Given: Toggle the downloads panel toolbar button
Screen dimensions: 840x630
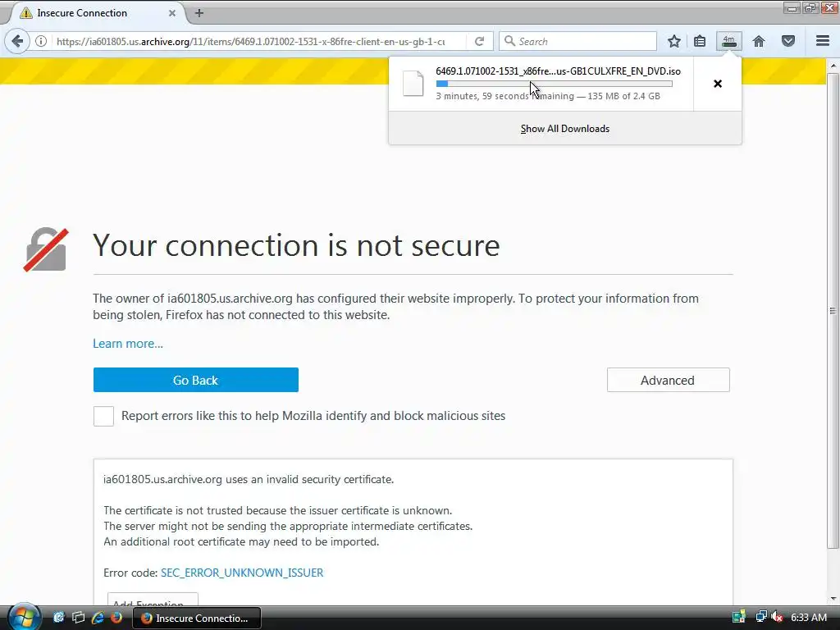Looking at the screenshot, I should tap(729, 41).
